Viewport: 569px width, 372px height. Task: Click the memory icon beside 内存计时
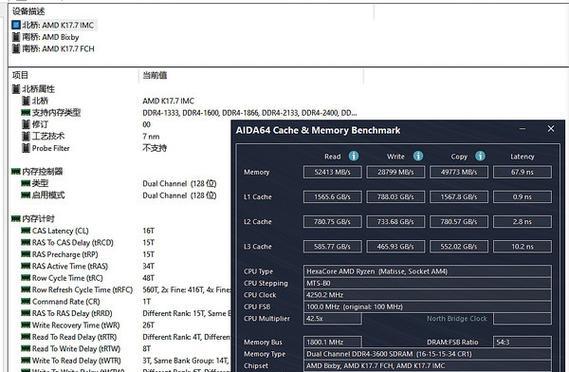point(16,218)
